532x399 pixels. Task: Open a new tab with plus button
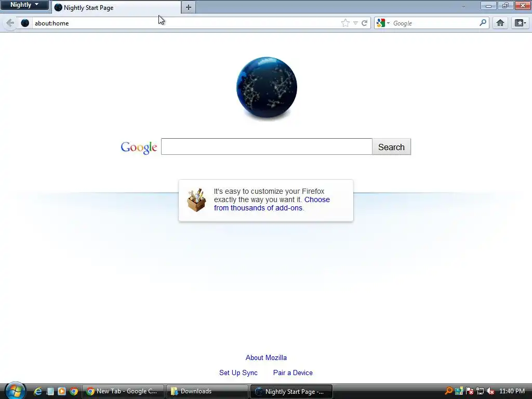[188, 7]
